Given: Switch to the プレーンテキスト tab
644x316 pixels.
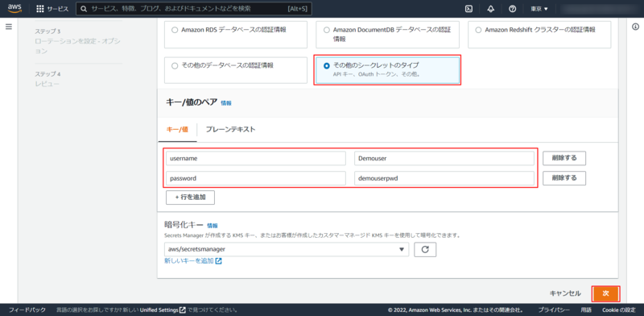Looking at the screenshot, I should click(x=230, y=129).
